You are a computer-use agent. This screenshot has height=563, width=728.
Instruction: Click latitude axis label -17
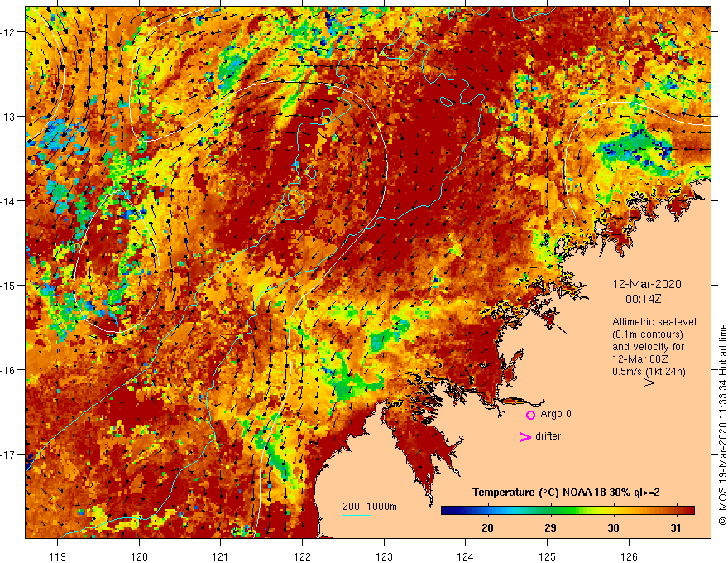(x=8, y=454)
